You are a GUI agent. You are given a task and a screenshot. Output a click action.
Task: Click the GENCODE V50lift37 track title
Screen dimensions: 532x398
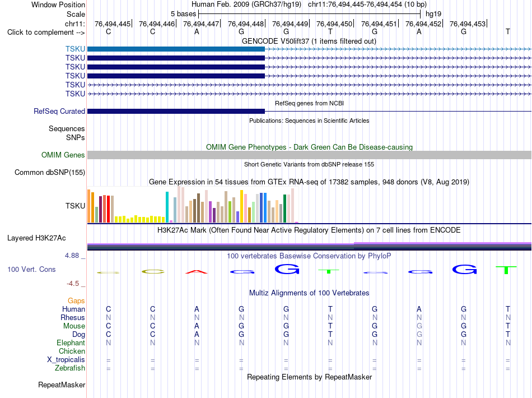(309, 41)
